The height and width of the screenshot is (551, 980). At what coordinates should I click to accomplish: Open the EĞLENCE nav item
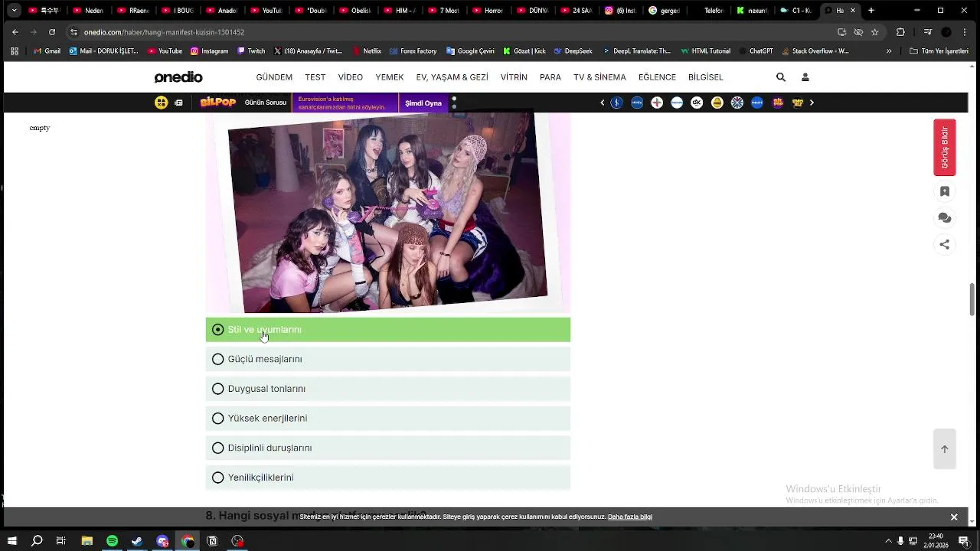coord(657,77)
